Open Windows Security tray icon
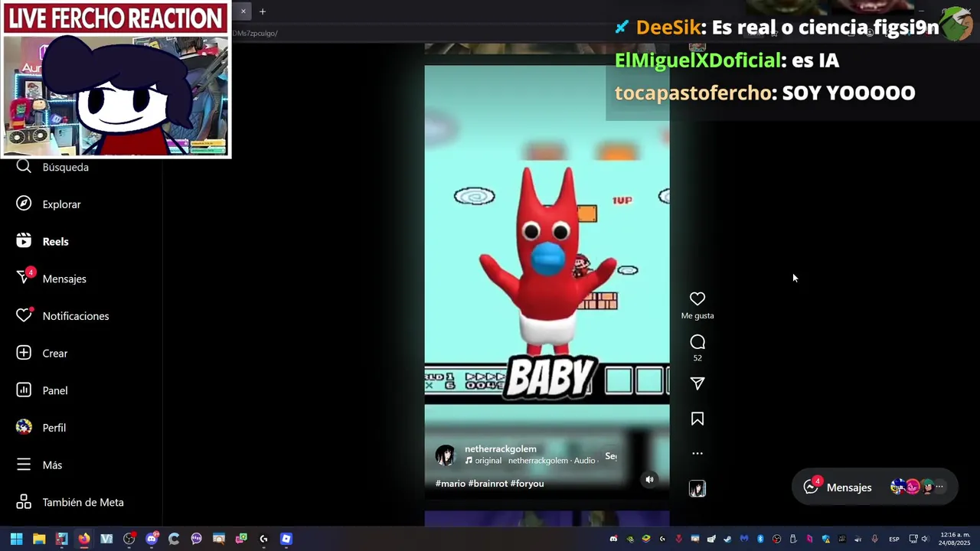 826,539
